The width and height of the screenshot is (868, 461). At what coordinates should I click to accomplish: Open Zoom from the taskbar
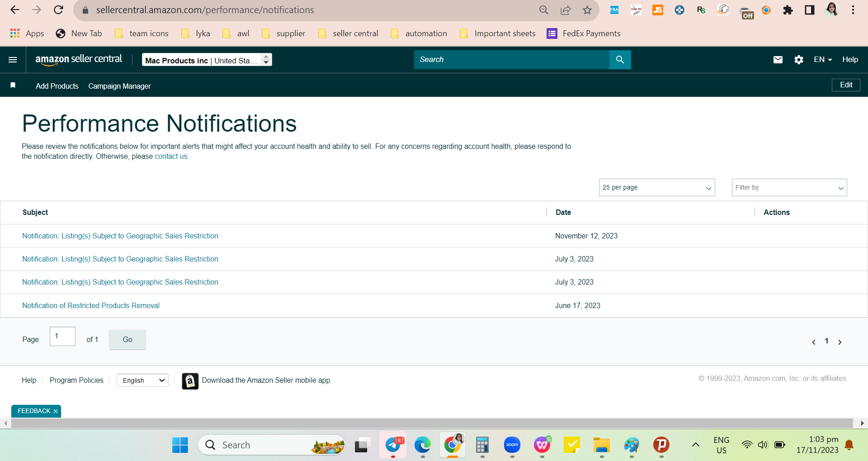(x=512, y=445)
